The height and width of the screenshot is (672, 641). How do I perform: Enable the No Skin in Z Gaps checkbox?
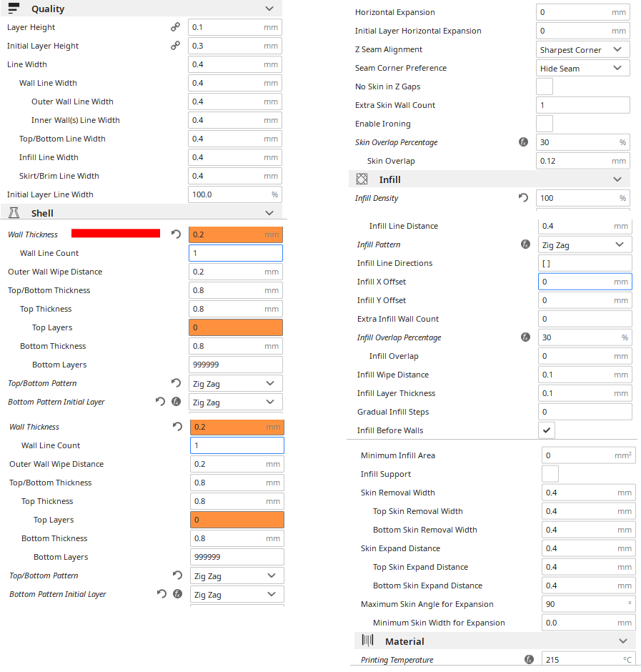point(545,87)
